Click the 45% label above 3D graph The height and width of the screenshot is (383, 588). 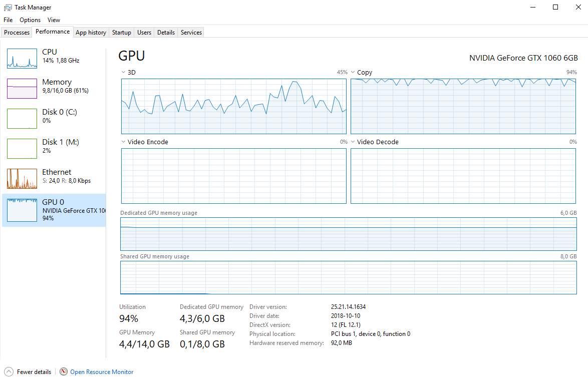(342, 72)
